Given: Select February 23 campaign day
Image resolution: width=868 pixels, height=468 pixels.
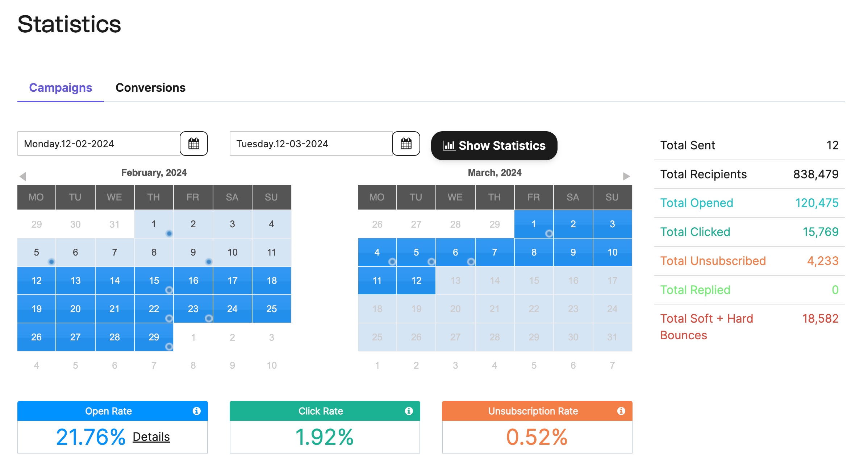Looking at the screenshot, I should pos(193,308).
